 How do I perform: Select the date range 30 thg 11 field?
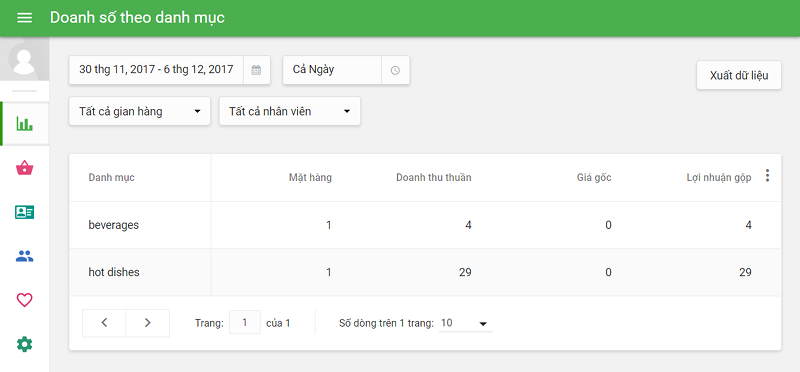click(156, 70)
